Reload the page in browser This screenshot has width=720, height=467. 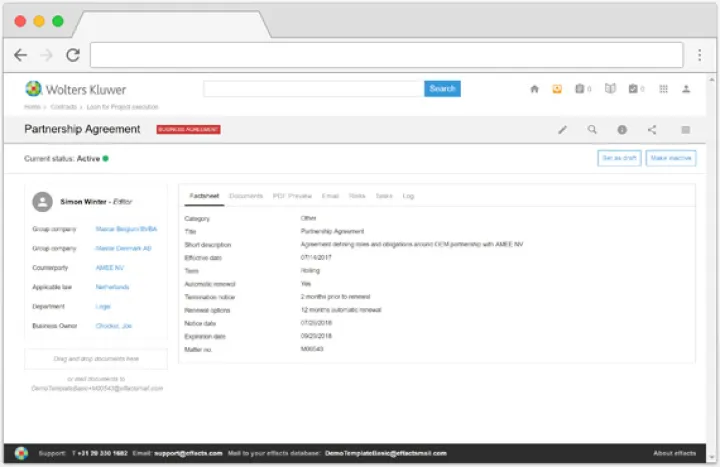tap(72, 55)
